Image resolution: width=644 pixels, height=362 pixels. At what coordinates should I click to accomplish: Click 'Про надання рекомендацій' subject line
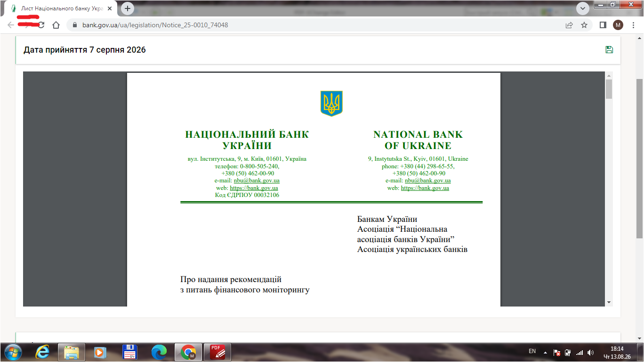231,279
